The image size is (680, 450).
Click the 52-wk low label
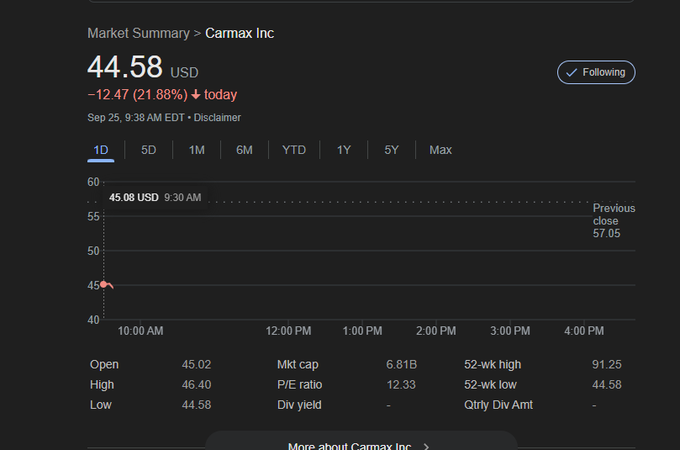(490, 385)
